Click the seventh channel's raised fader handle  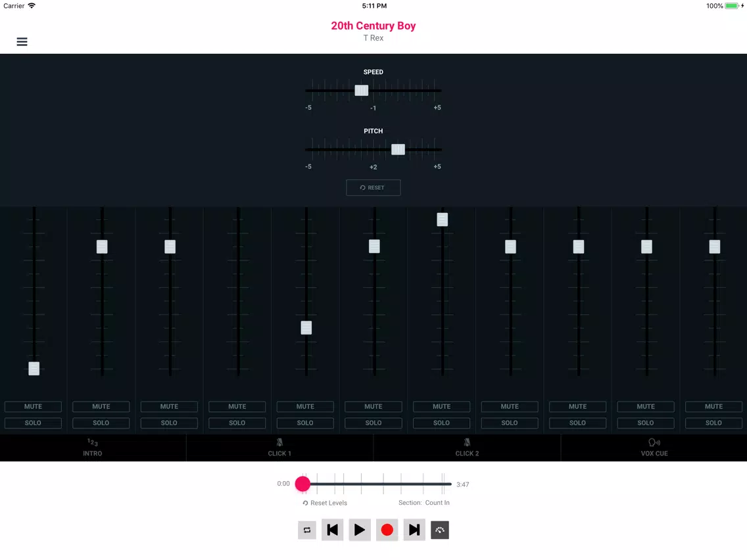click(x=443, y=220)
